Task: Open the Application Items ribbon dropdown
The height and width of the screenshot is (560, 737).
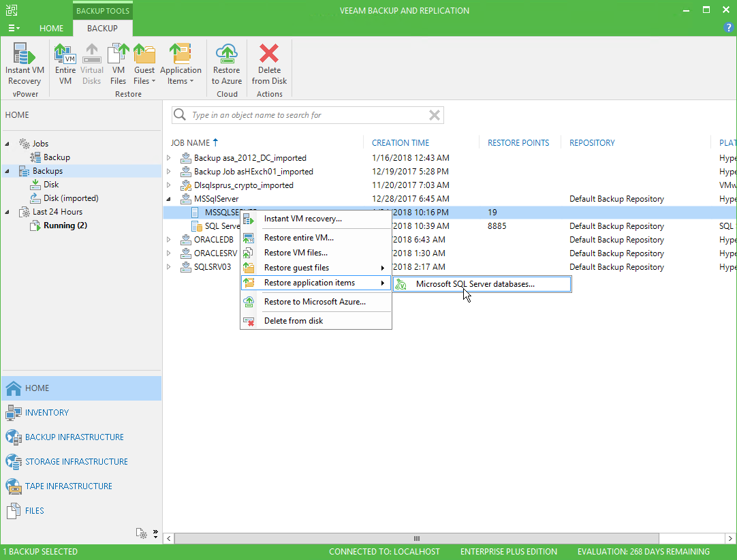Action: coord(181,65)
